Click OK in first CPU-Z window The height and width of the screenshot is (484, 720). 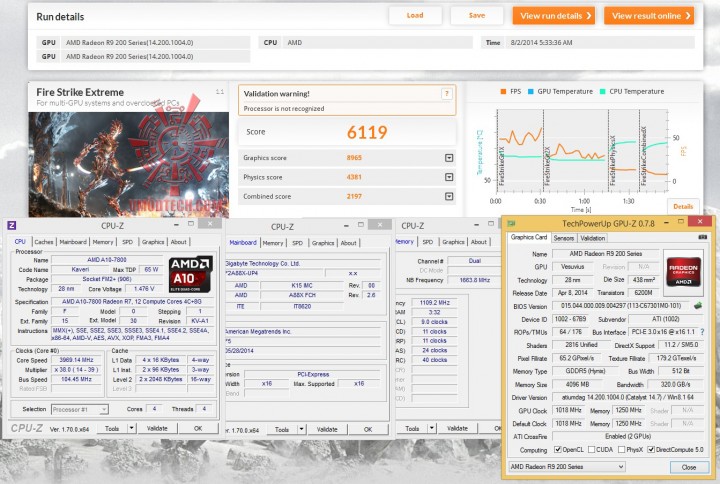198,428
